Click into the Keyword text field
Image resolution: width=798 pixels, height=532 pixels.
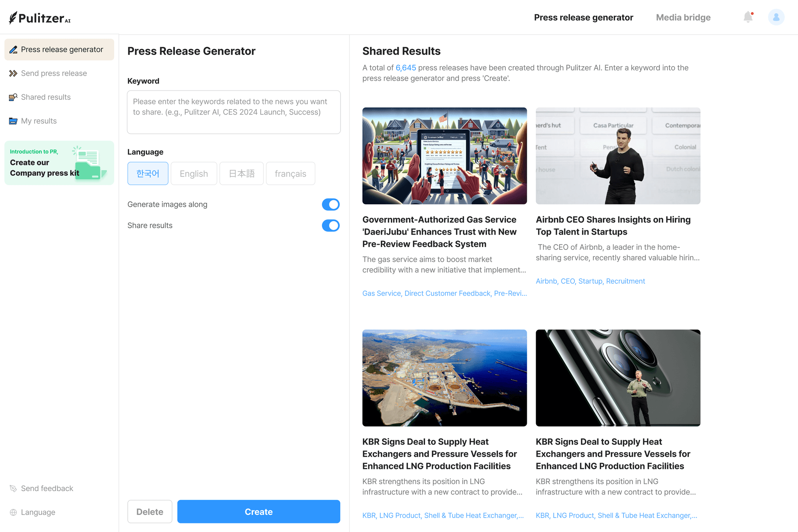click(x=234, y=112)
